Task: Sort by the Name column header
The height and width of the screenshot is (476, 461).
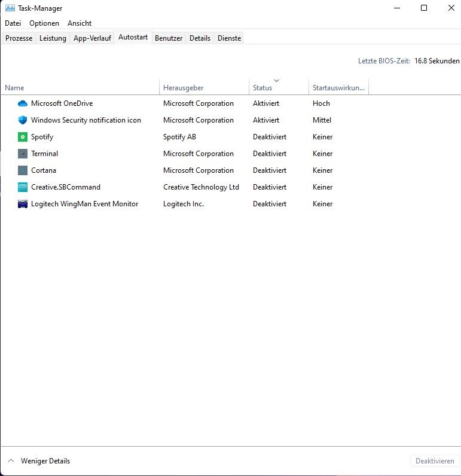Action: tap(80, 88)
